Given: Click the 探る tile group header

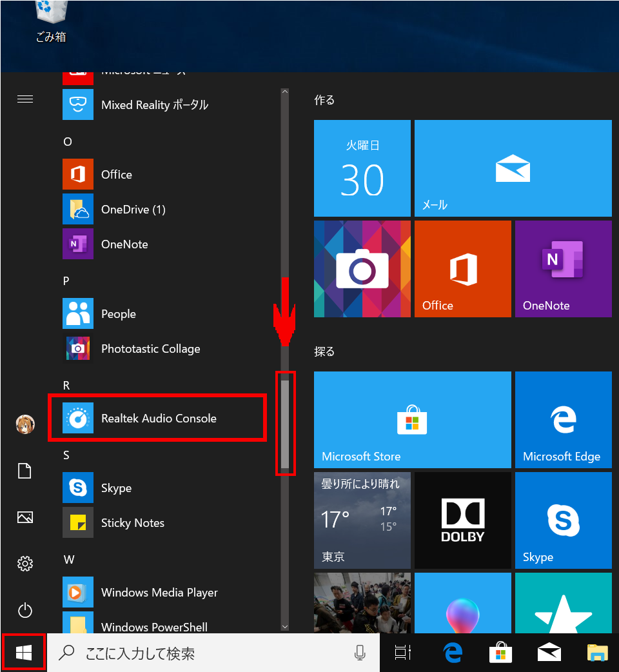Looking at the screenshot, I should tap(324, 351).
